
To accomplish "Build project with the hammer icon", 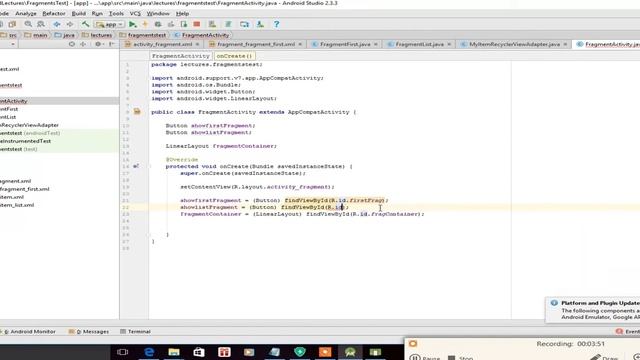I will coord(85,24).
